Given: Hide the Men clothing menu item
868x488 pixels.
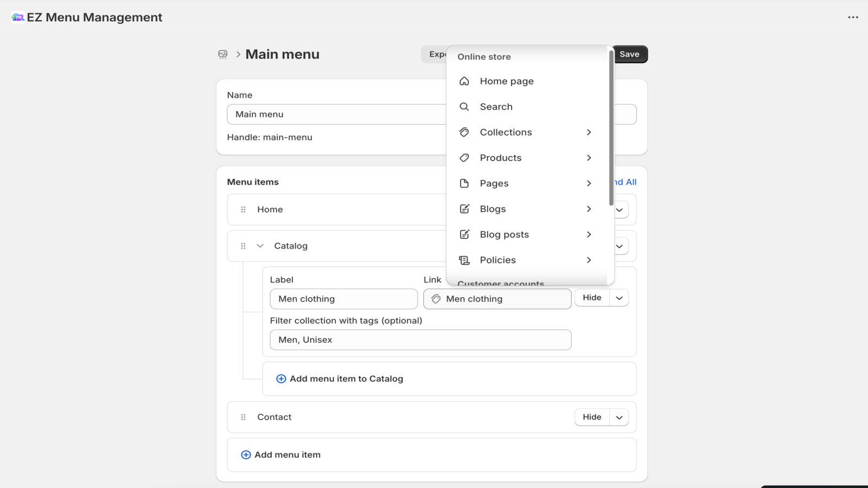Looking at the screenshot, I should [591, 297].
